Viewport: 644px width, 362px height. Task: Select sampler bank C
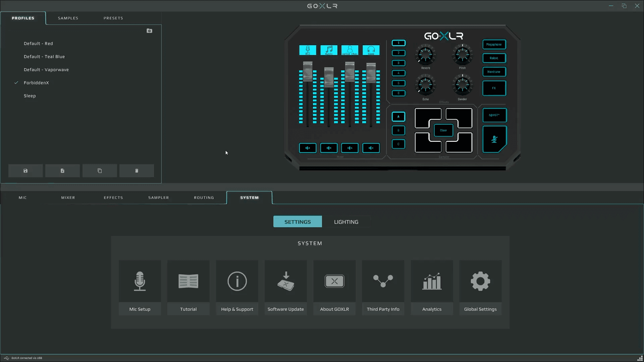point(398,144)
